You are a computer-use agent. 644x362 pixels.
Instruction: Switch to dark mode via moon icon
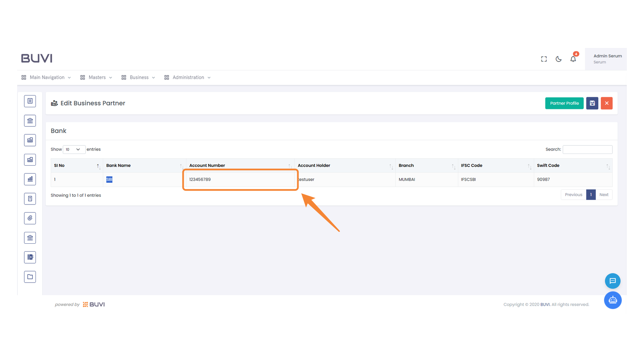[x=558, y=59]
